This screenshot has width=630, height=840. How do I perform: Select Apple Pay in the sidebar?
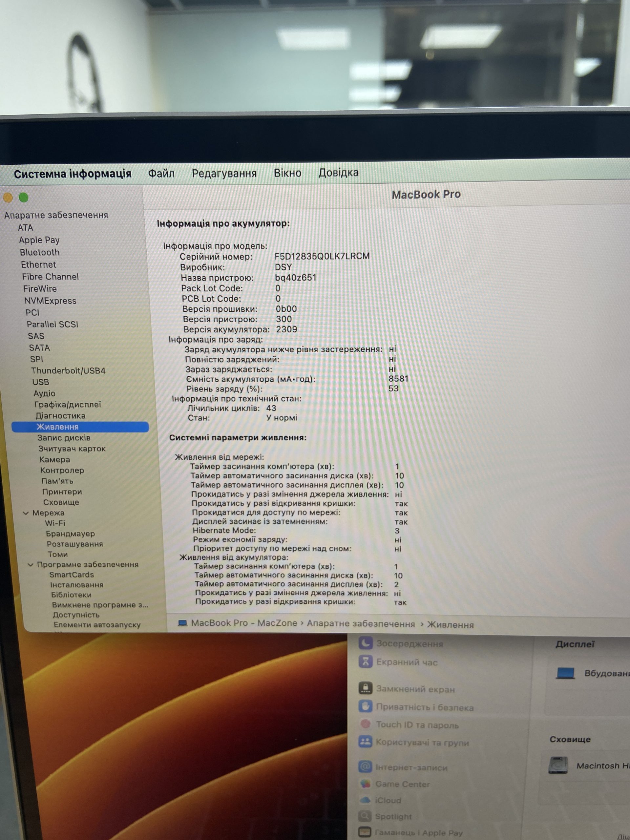39,240
